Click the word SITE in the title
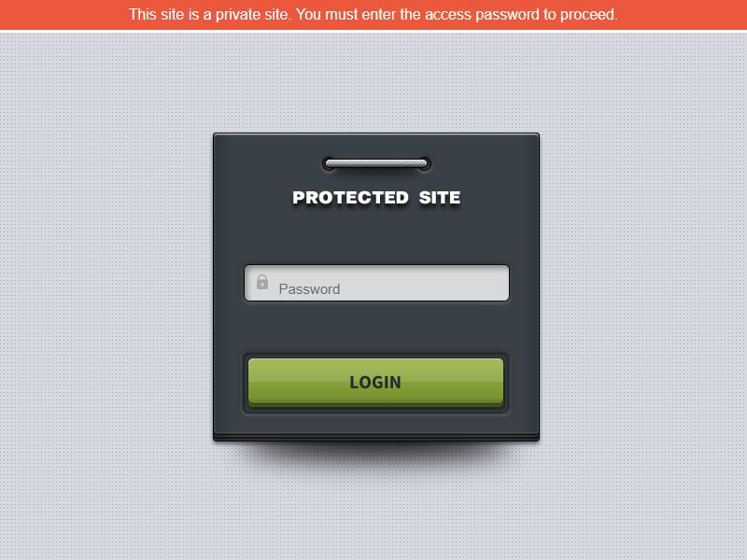 point(440,198)
